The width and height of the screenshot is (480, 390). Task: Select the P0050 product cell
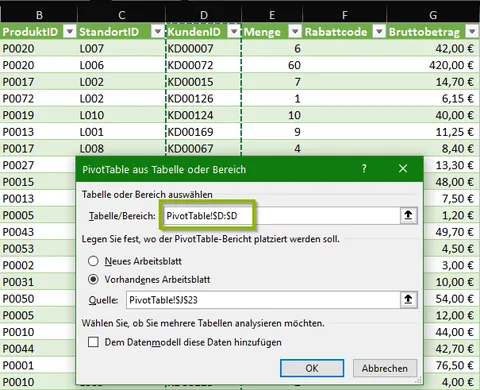(38, 299)
